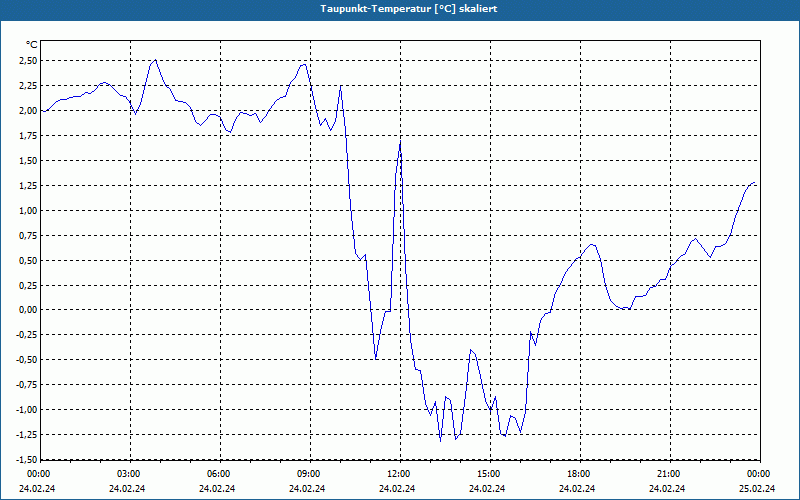Image resolution: width=800 pixels, height=500 pixels.
Task: Select the positive 0,75 y-axis label
Action: 28,236
